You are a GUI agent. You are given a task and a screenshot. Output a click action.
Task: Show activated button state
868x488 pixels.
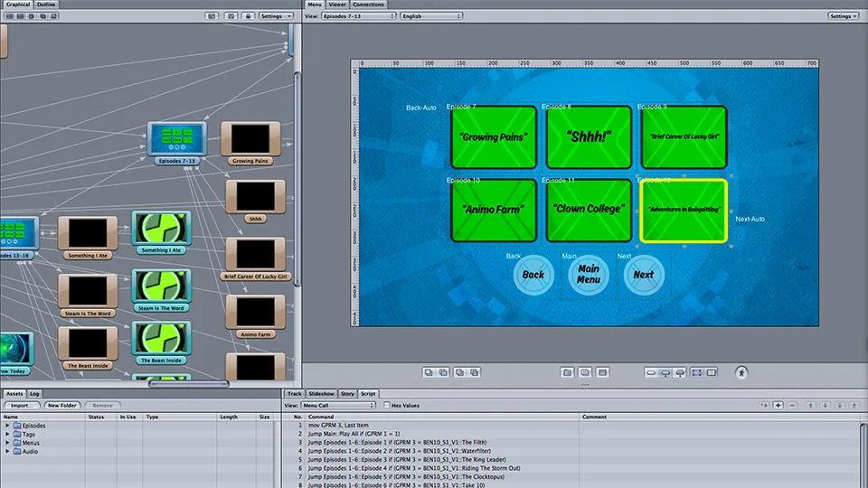click(x=680, y=372)
